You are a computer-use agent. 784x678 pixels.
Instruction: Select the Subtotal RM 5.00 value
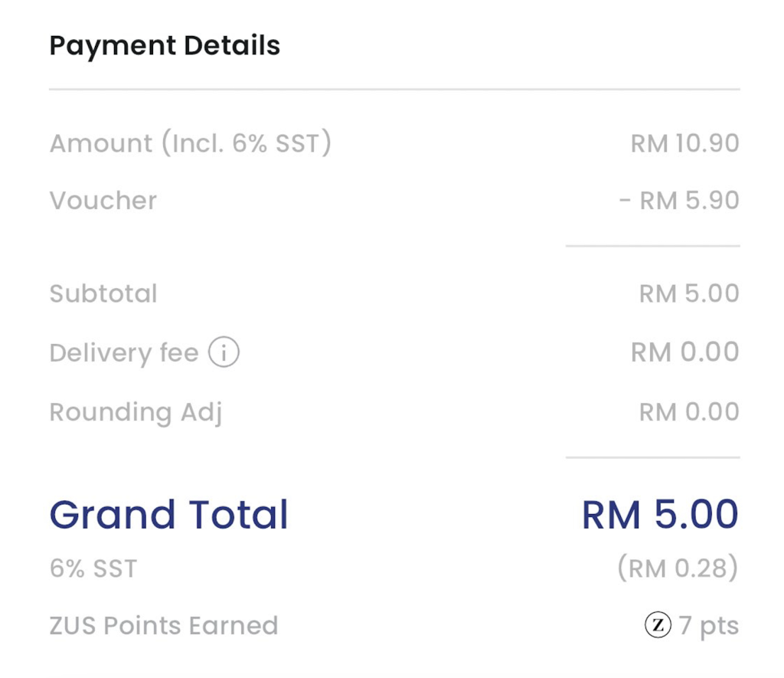coord(689,293)
